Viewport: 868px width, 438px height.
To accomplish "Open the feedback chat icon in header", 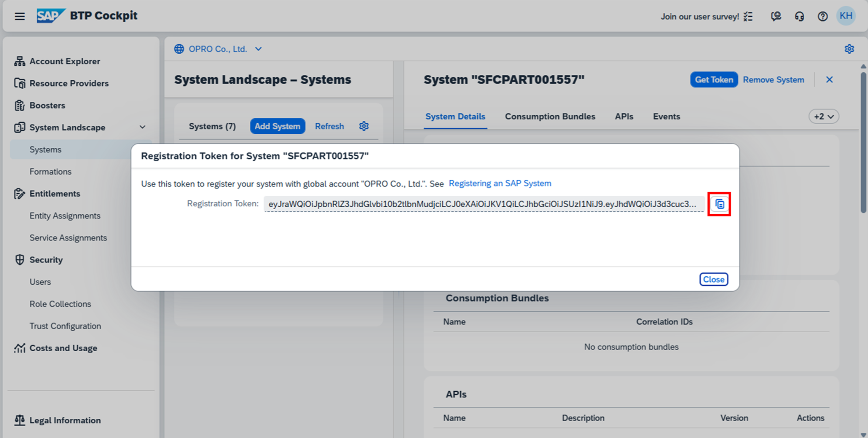I will coord(776,17).
